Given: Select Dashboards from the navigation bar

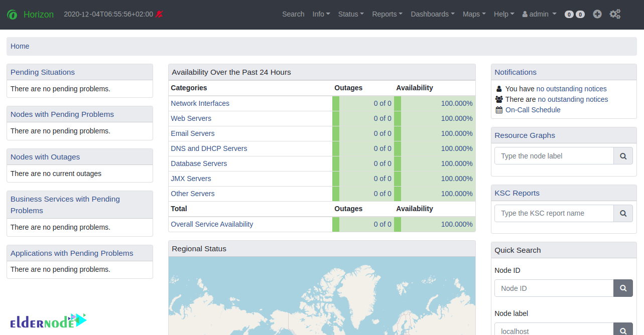Looking at the screenshot, I should pyautogui.click(x=432, y=14).
